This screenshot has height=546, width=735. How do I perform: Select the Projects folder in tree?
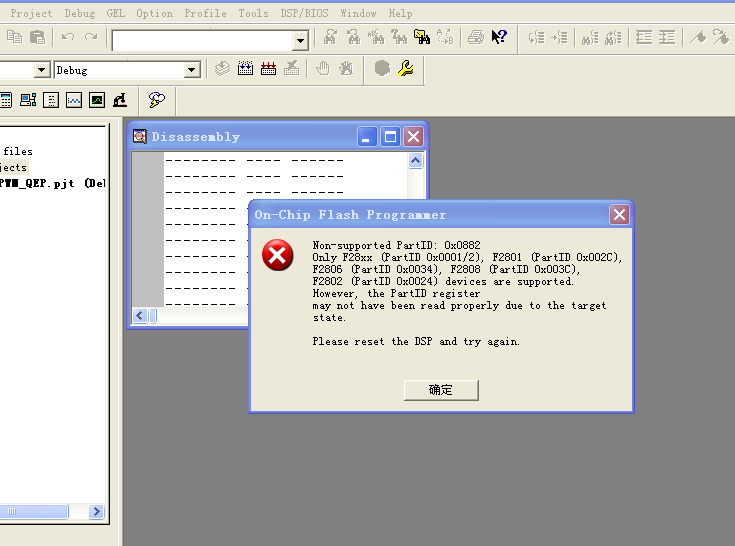point(14,167)
